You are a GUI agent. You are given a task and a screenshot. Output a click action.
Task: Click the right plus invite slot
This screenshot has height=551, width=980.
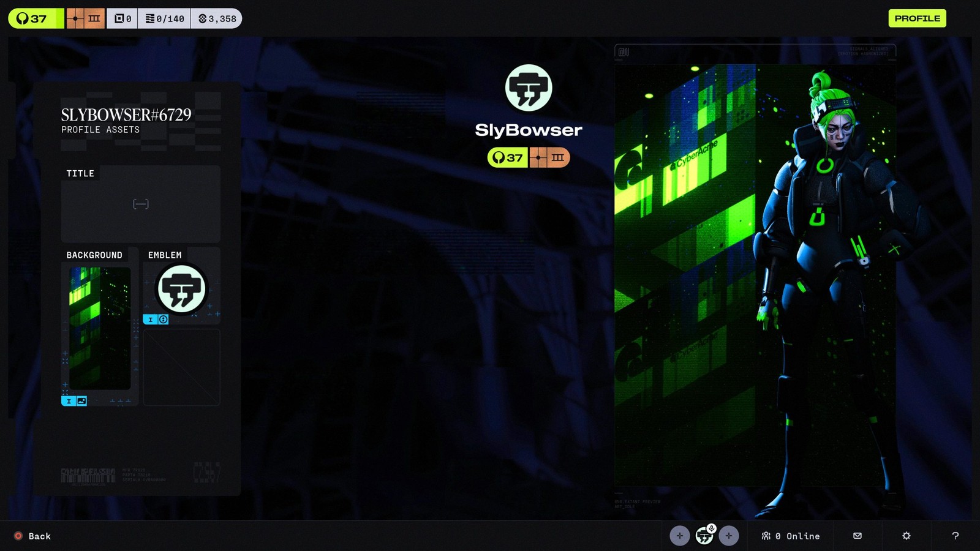tap(728, 536)
